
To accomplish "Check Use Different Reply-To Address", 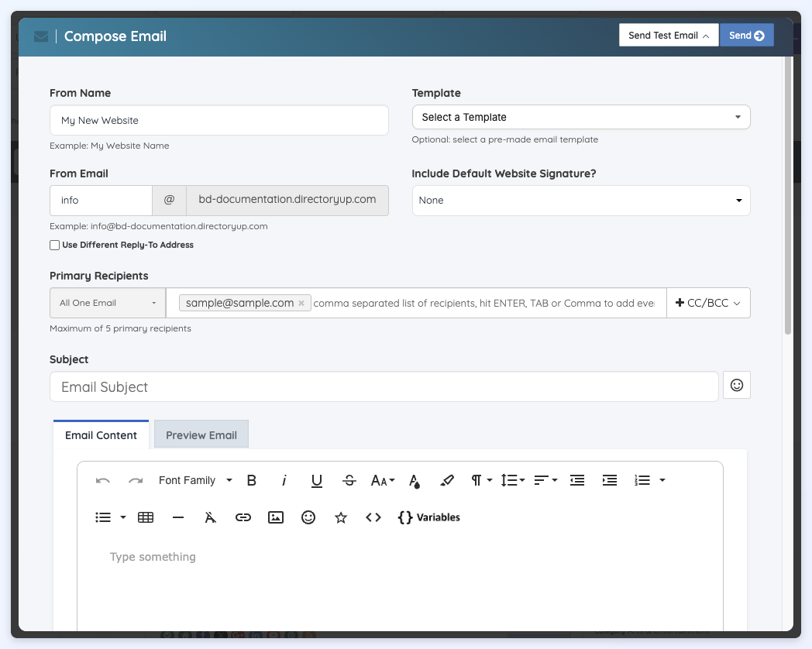I will click(x=54, y=245).
